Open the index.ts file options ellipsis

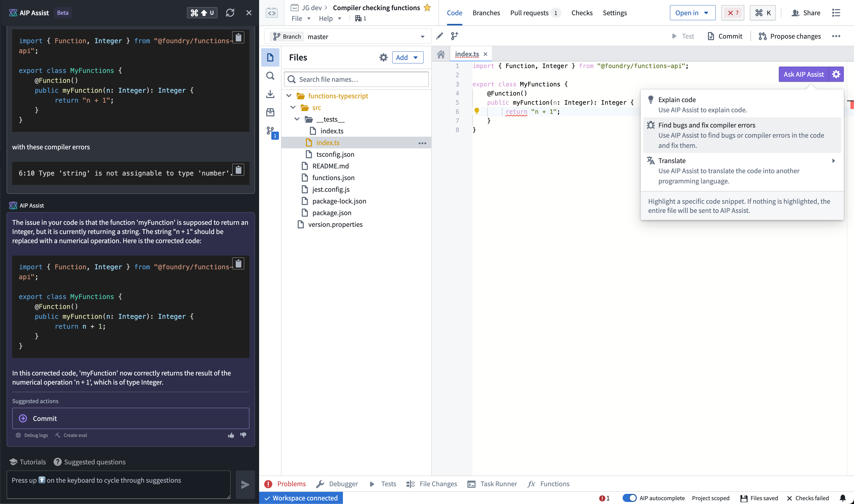pyautogui.click(x=422, y=143)
